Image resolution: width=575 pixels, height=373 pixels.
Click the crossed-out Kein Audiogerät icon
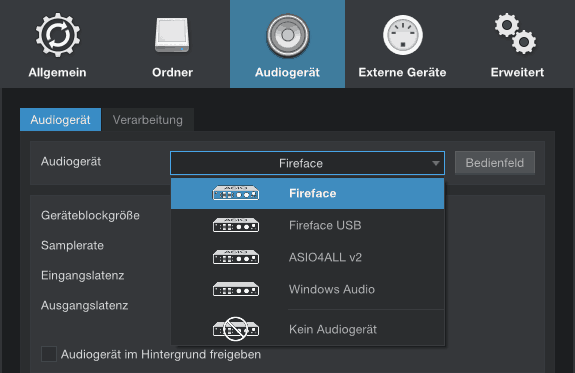236,329
